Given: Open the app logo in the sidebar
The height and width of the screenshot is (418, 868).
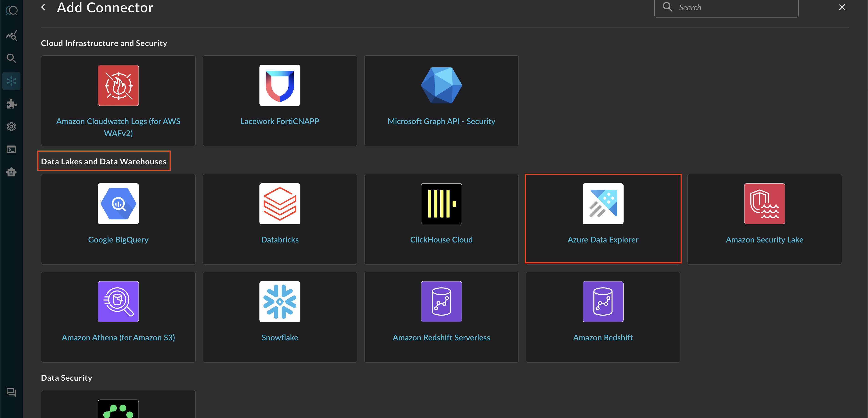Looking at the screenshot, I should tap(11, 10).
